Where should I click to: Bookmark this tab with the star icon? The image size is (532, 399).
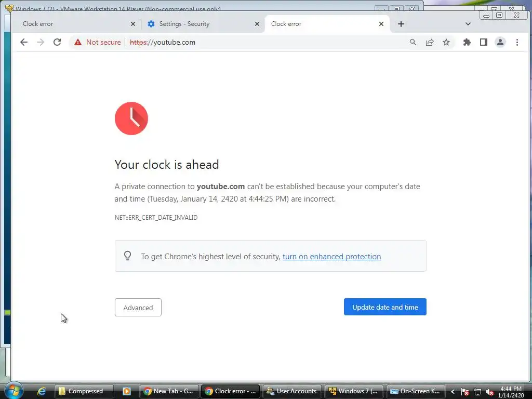coord(446,42)
